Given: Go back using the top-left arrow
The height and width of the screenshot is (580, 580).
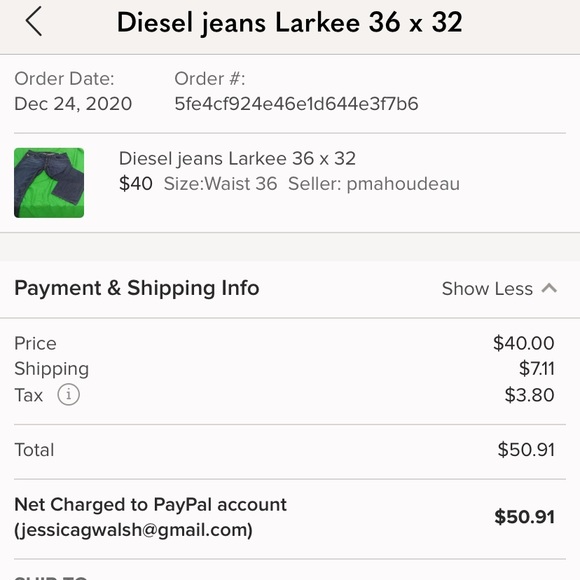Looking at the screenshot, I should 34,21.
